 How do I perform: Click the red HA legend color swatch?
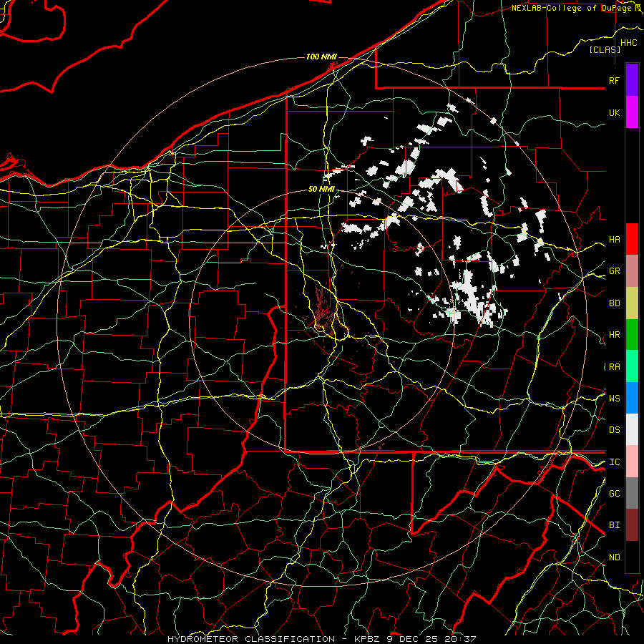(x=632, y=239)
